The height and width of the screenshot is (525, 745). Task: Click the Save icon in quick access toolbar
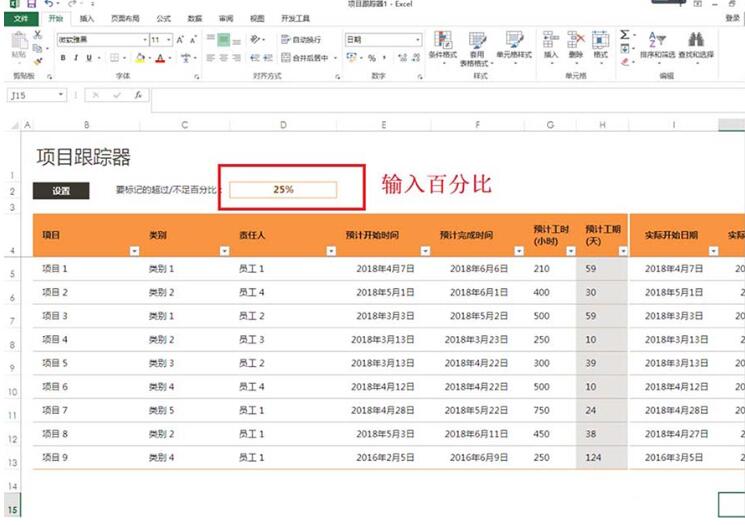click(31, 4)
